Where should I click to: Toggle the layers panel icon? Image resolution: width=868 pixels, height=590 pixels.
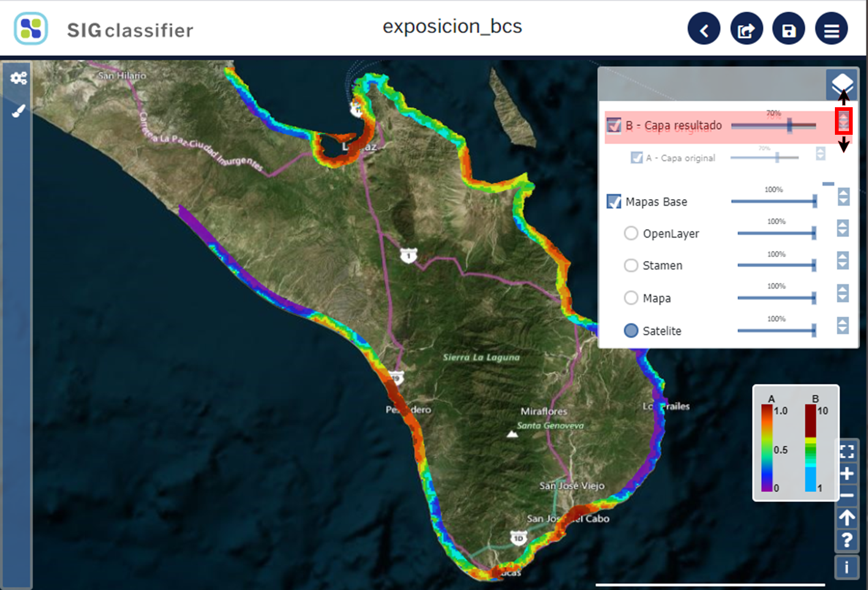(842, 85)
